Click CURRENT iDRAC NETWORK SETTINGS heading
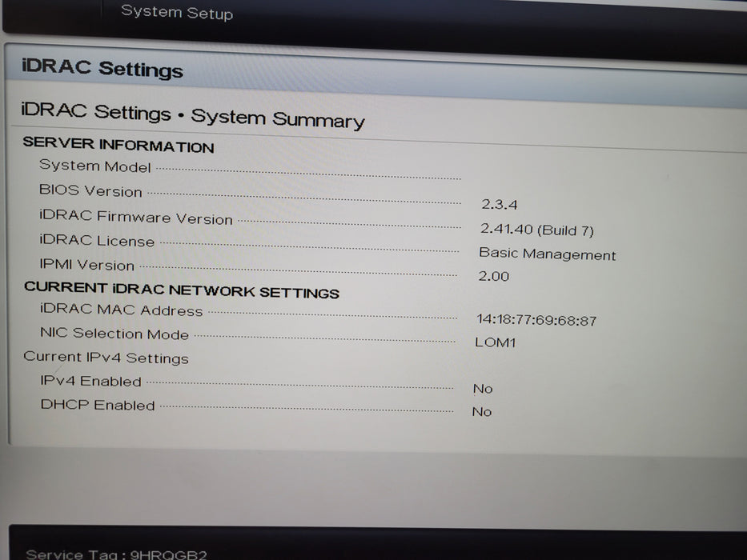This screenshot has width=747, height=560. (x=182, y=289)
